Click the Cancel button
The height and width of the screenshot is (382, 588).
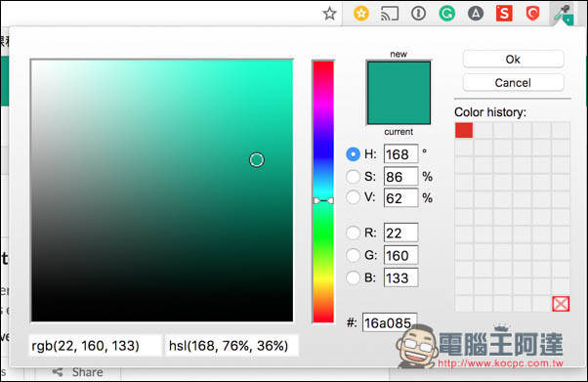pyautogui.click(x=513, y=82)
